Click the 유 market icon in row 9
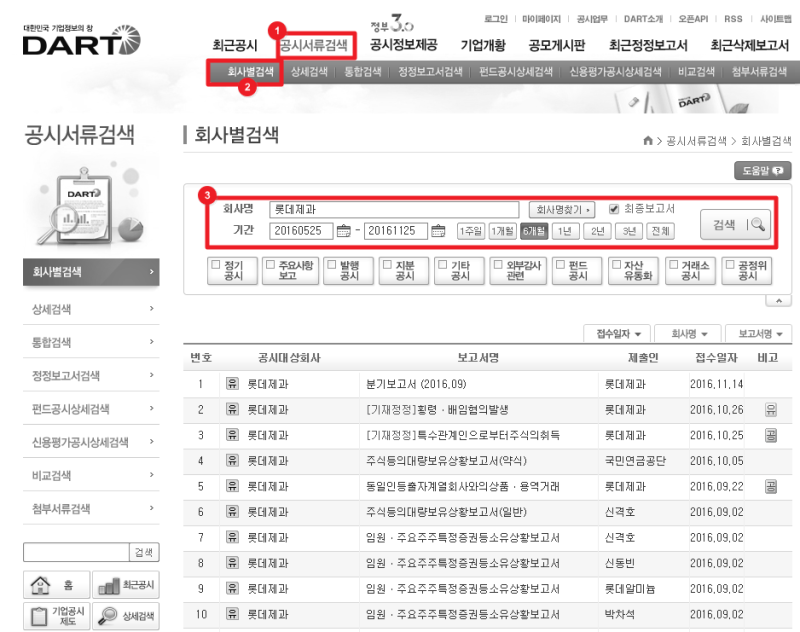800x632 pixels. (x=232, y=588)
